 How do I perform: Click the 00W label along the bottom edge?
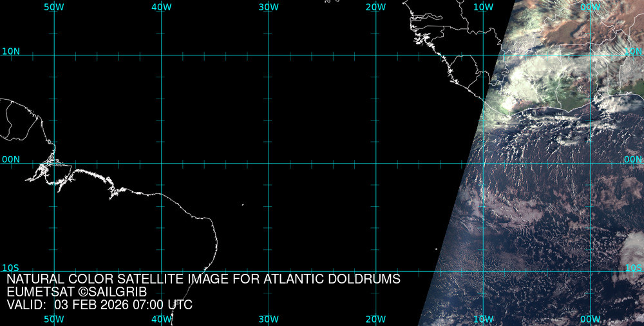click(590, 319)
